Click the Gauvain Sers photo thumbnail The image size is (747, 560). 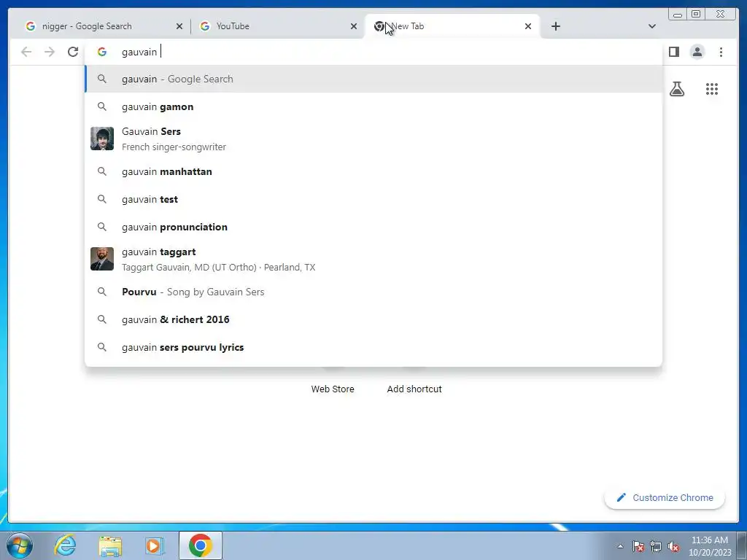[x=102, y=139]
